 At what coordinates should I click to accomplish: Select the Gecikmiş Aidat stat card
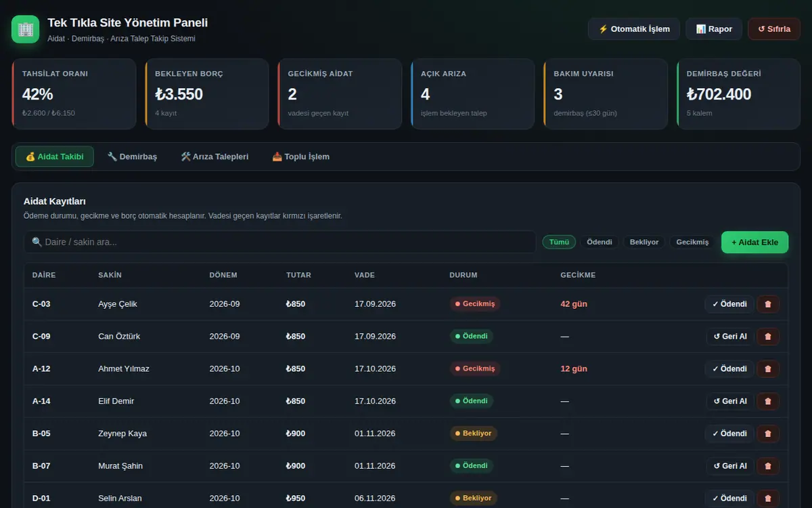point(340,94)
